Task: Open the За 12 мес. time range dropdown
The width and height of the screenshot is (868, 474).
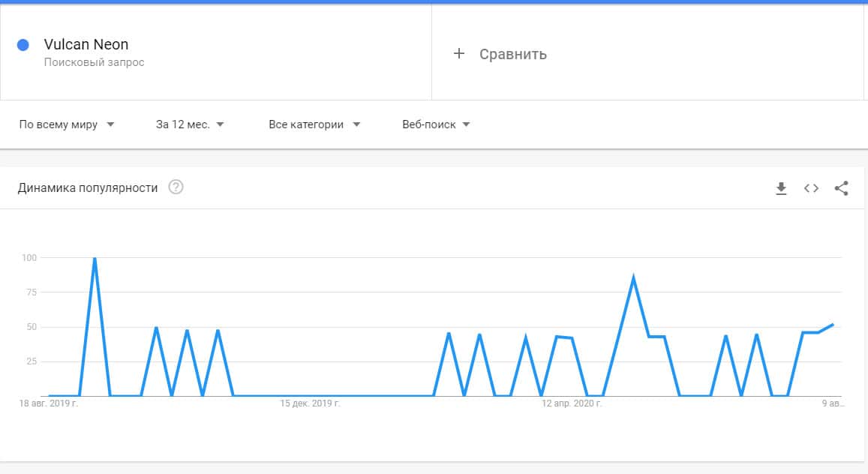Action: [190, 124]
